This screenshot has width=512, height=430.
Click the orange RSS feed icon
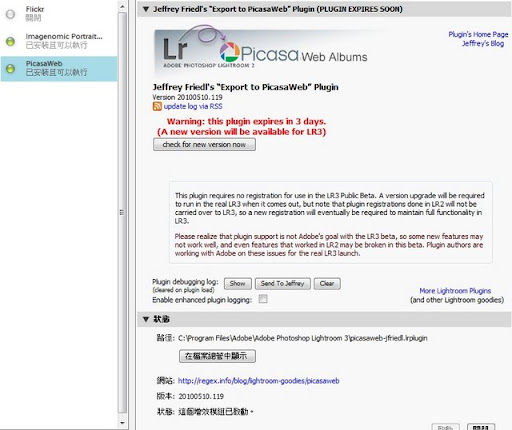(157, 106)
